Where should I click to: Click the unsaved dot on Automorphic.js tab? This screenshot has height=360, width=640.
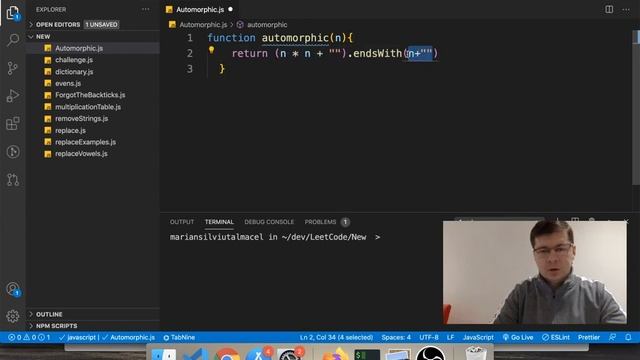pos(231,9)
